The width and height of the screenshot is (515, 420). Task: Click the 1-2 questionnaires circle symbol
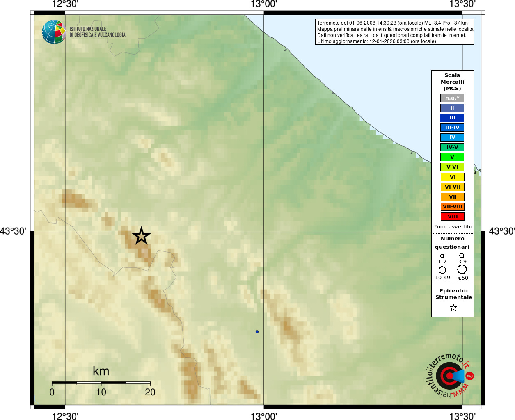(x=442, y=256)
